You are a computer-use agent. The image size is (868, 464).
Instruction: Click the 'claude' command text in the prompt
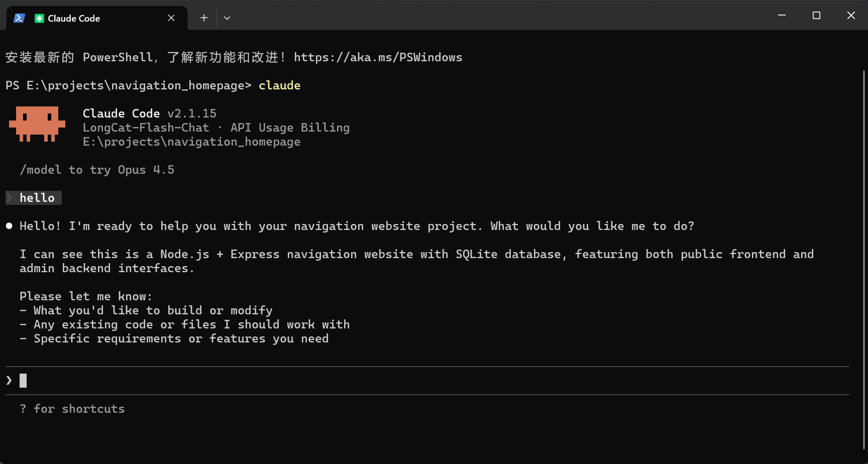[x=279, y=85]
